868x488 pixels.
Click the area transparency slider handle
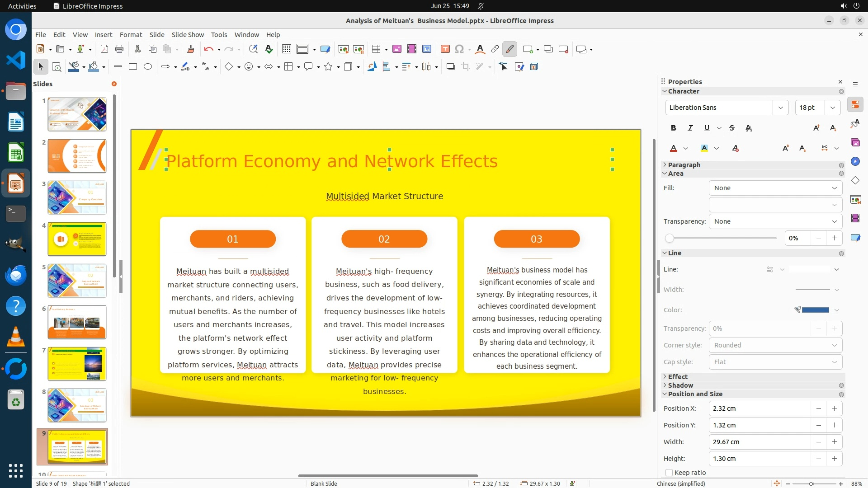click(x=670, y=238)
